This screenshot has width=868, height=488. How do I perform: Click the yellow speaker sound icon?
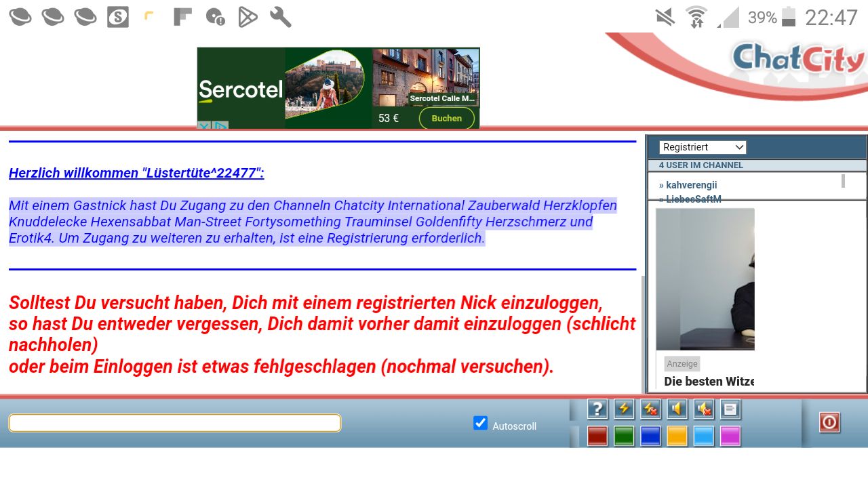[677, 409]
